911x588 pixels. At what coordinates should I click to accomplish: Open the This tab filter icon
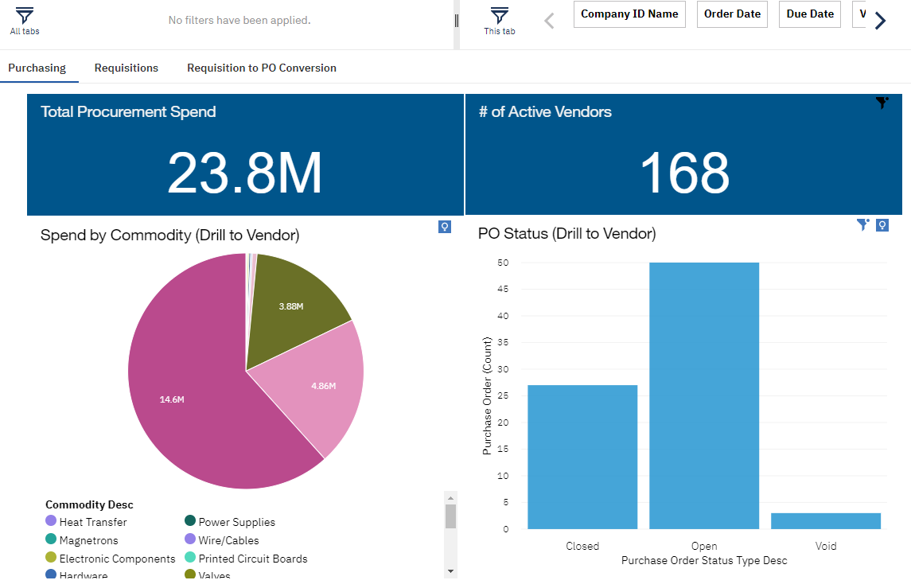click(x=499, y=16)
